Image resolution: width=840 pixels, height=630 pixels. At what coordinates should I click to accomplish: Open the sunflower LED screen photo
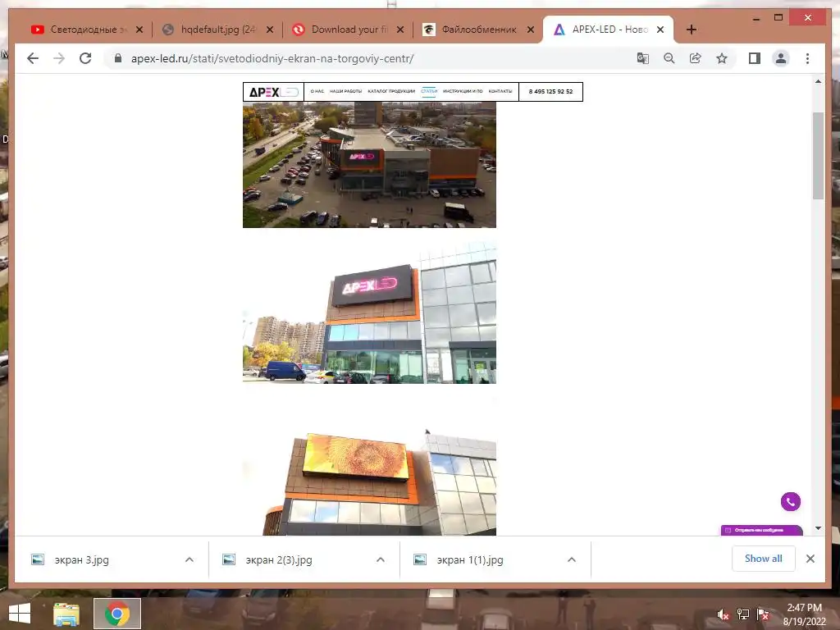[x=369, y=484]
